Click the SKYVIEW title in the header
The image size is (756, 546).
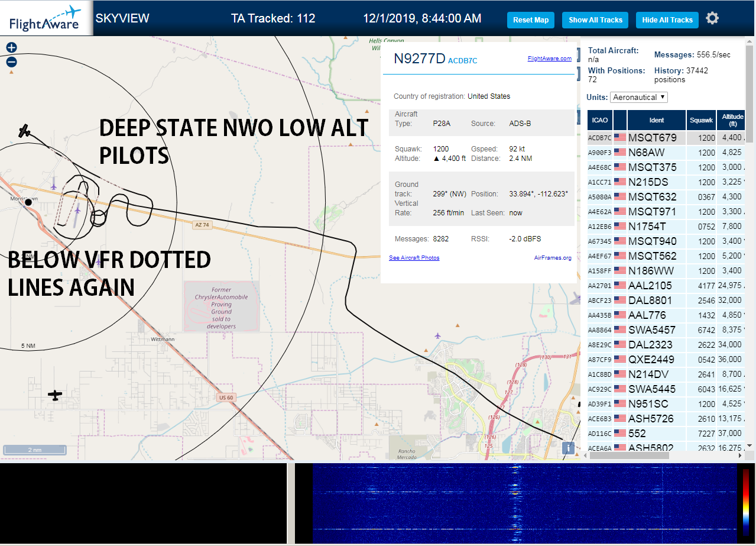pos(122,18)
